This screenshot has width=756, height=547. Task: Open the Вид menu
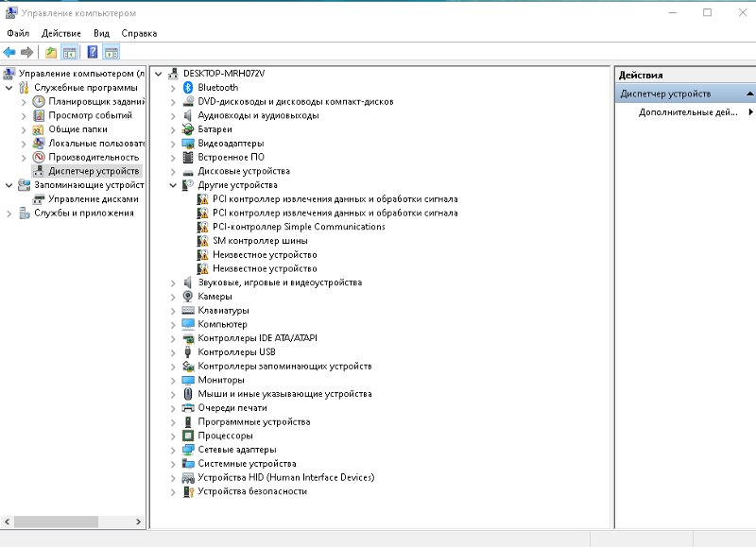pos(101,33)
